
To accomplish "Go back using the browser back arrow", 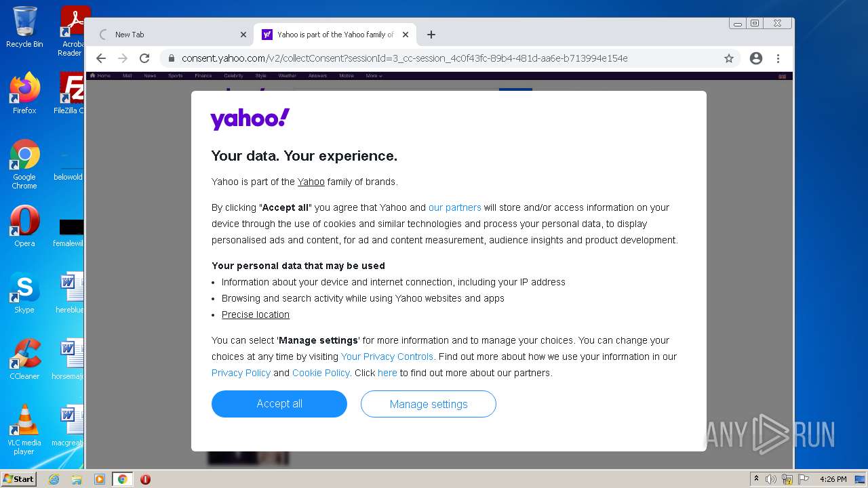I will pos(101,58).
